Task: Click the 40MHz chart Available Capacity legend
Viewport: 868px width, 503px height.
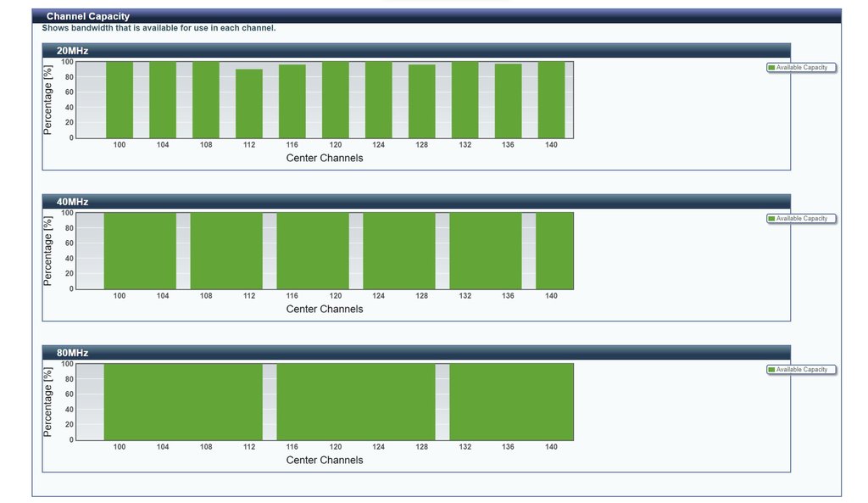Action: [801, 219]
